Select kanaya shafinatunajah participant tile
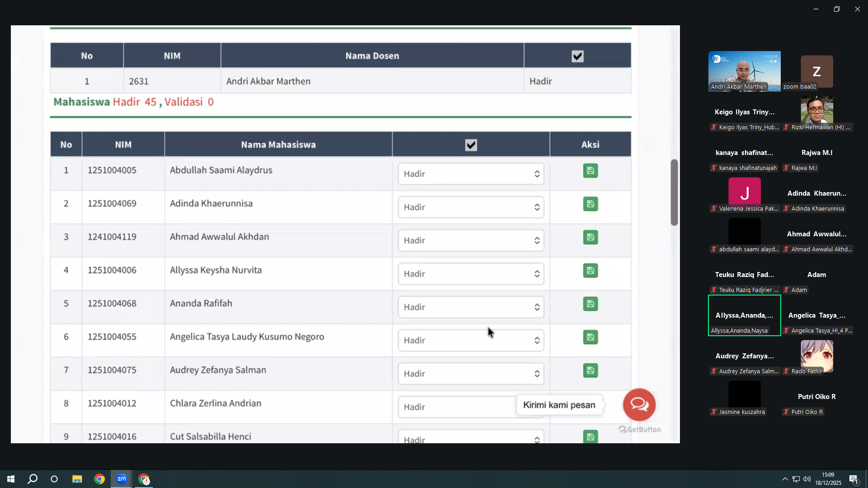Viewport: 868px width, 488px height. (x=745, y=153)
